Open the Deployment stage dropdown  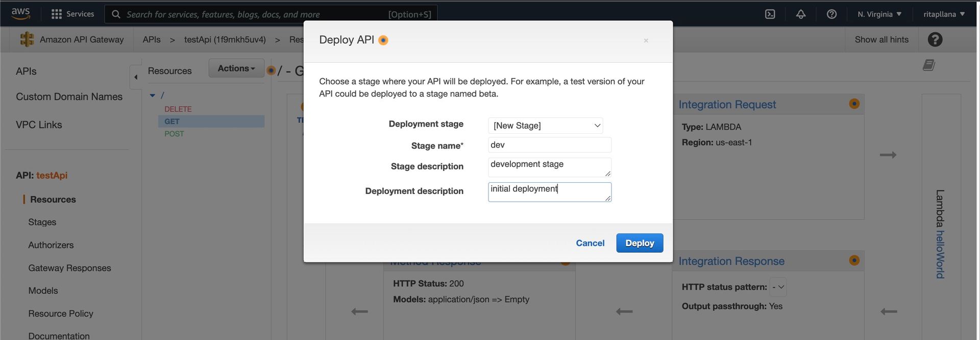(546, 126)
